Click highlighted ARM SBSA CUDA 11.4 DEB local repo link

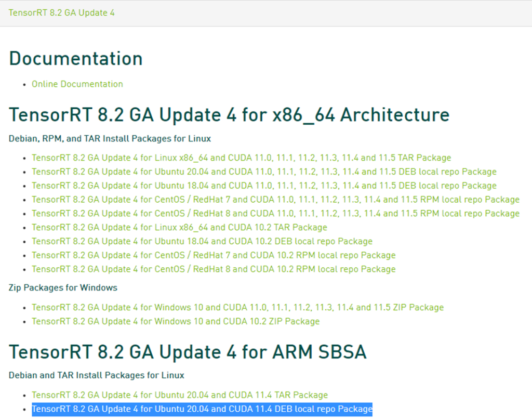[202, 409]
